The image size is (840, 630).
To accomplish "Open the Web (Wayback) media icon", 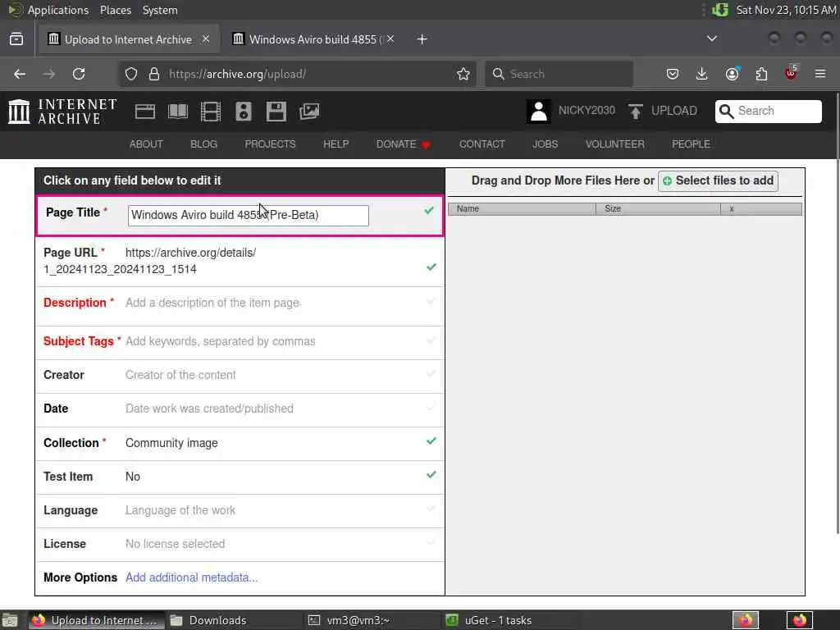I will pos(145,112).
